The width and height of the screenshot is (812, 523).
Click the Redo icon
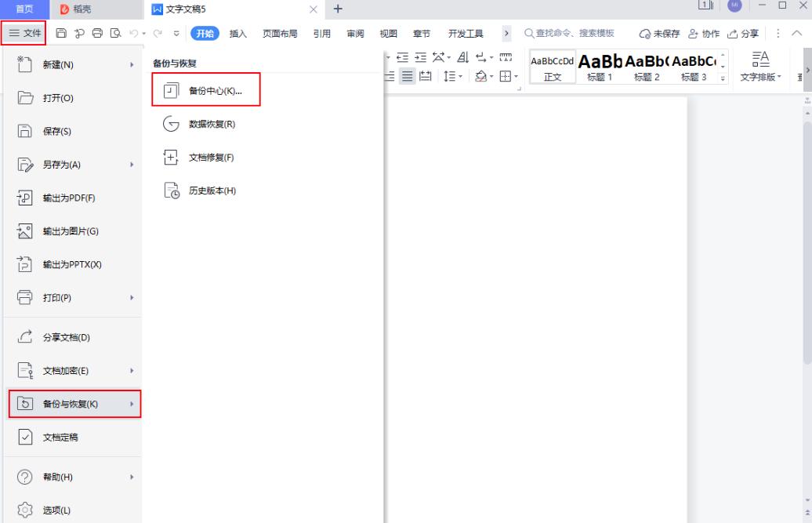[x=158, y=34]
